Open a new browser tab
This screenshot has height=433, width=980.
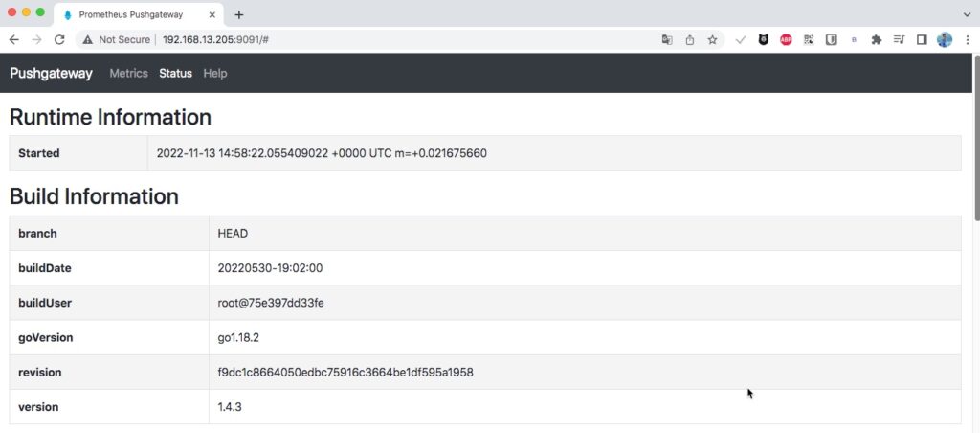click(x=238, y=14)
